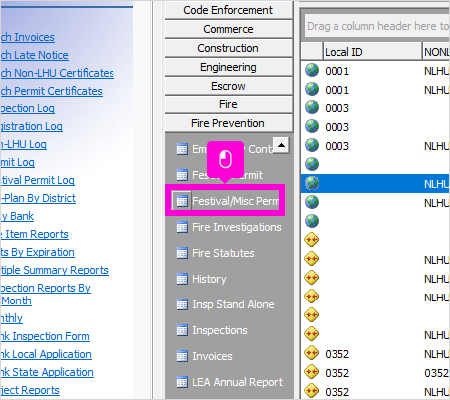Expand the Engineering section
The height and width of the screenshot is (400, 450).
[x=228, y=67]
